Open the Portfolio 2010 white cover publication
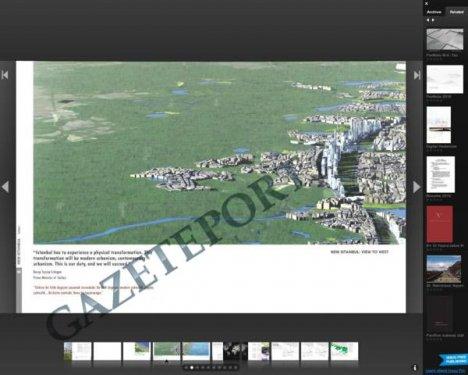Screen dimensions: 468x375 point(445,79)
